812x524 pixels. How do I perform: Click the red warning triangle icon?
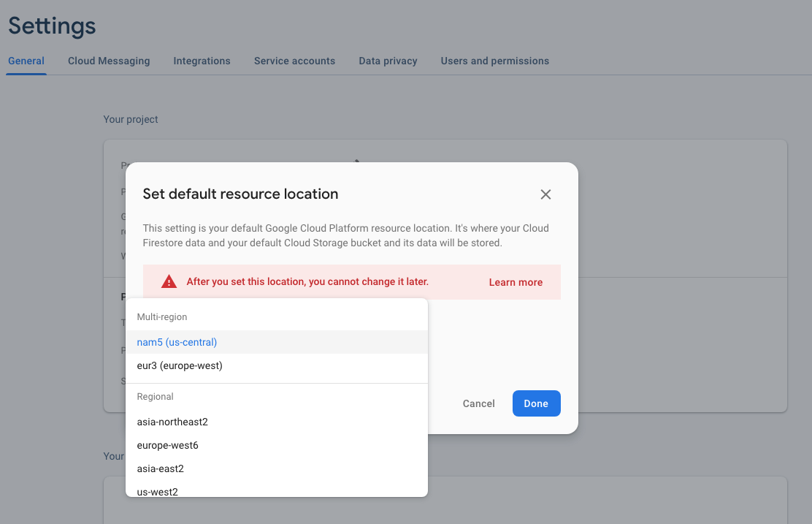pos(169,281)
